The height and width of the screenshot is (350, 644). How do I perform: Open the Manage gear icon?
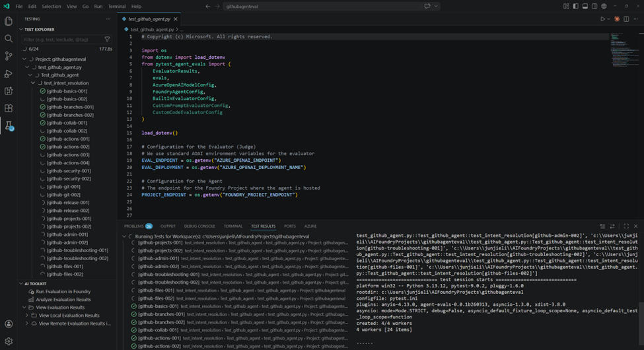coord(9,340)
